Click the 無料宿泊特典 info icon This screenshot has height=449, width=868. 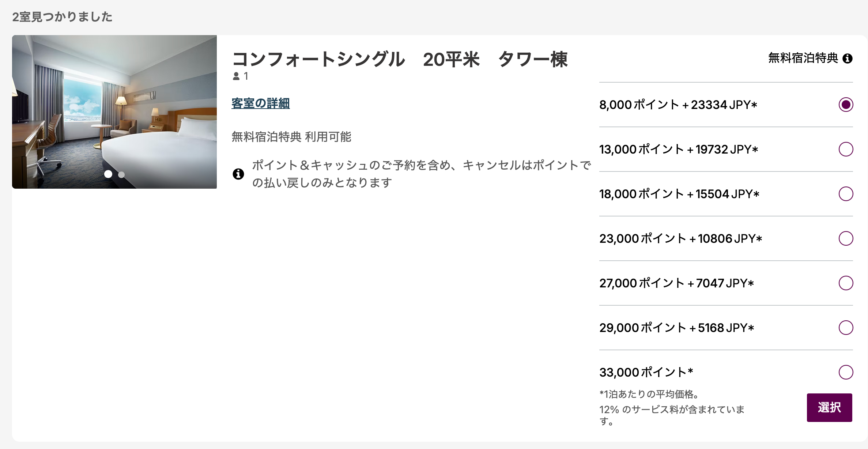pyautogui.click(x=848, y=58)
